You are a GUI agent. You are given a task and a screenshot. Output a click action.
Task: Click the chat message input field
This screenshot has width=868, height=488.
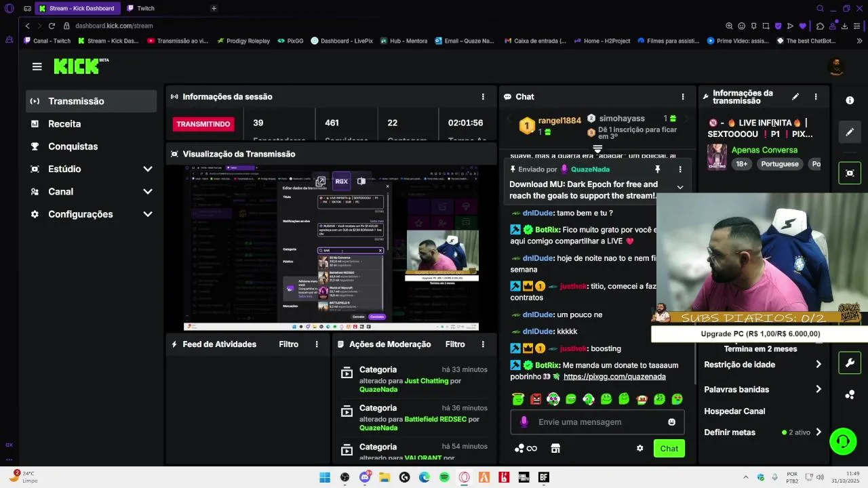pyautogui.click(x=597, y=422)
